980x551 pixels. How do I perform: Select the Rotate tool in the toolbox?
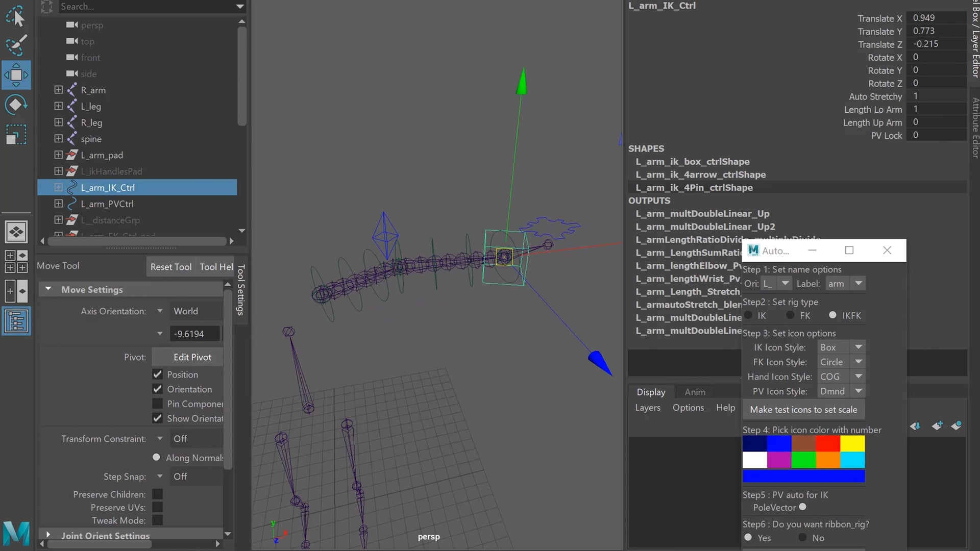[x=16, y=105]
